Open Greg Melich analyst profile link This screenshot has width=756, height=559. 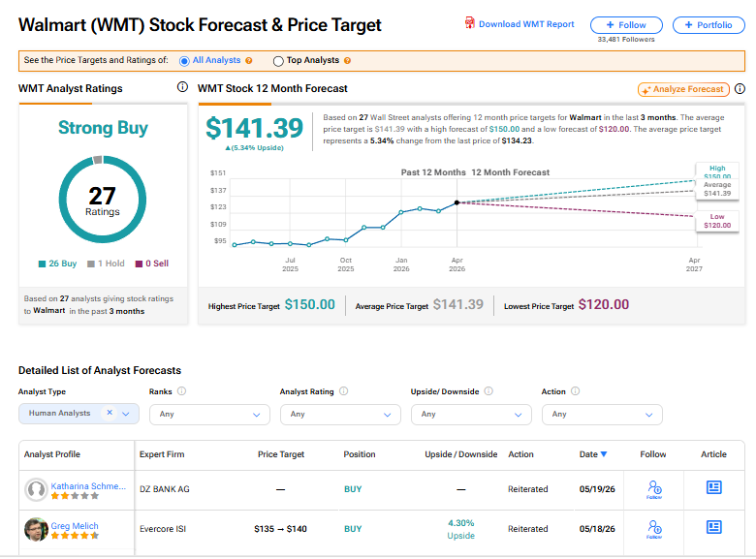[75, 526]
